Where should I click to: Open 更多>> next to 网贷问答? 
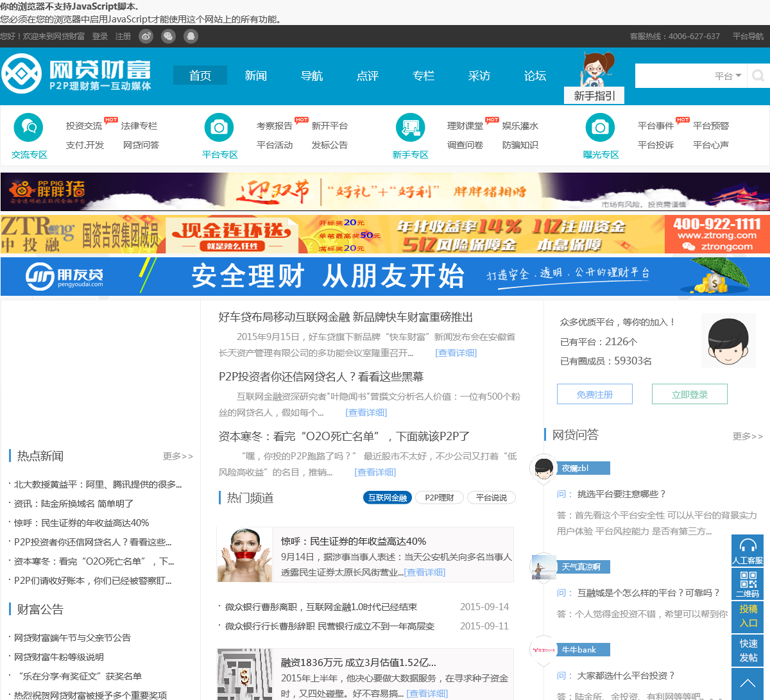click(x=748, y=436)
